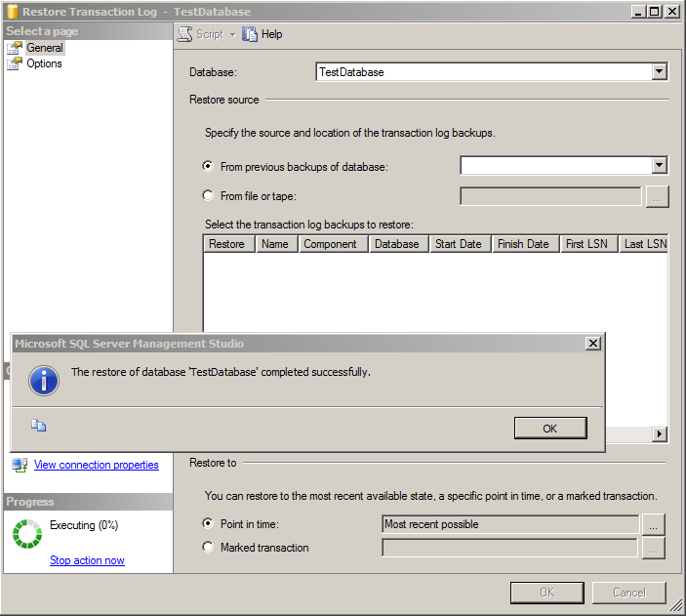Click browse button for Point in time
Image resolution: width=686 pixels, height=616 pixels.
(654, 524)
